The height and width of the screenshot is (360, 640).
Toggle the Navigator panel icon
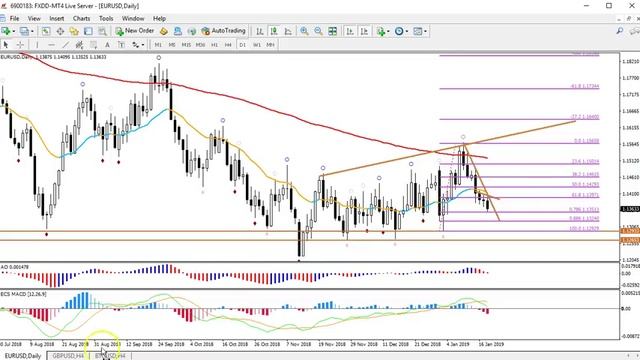74,31
